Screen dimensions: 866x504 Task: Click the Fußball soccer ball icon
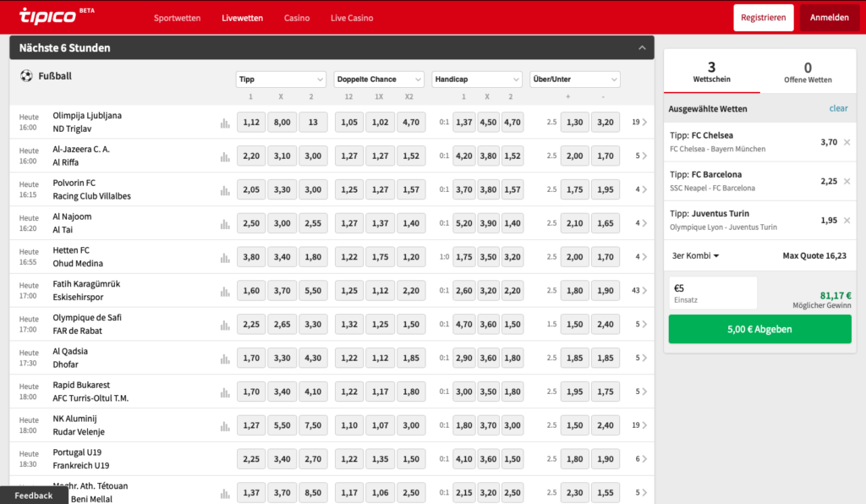pos(26,76)
